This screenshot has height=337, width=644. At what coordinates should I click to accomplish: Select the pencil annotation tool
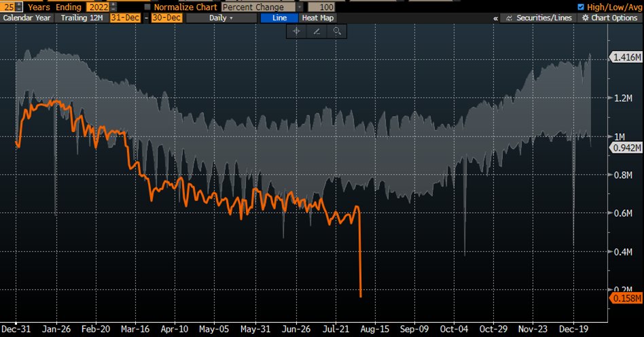(317, 31)
